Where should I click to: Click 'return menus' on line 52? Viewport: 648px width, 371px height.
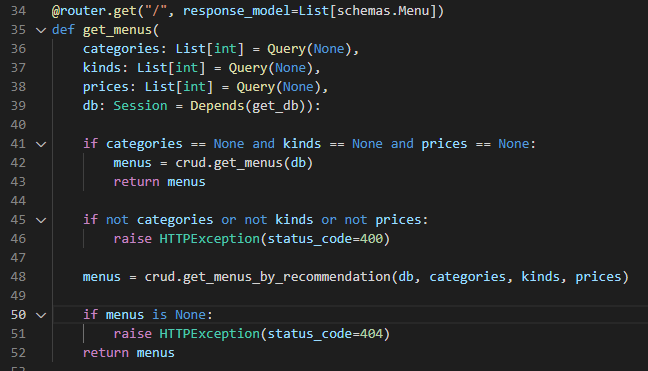click(x=129, y=353)
